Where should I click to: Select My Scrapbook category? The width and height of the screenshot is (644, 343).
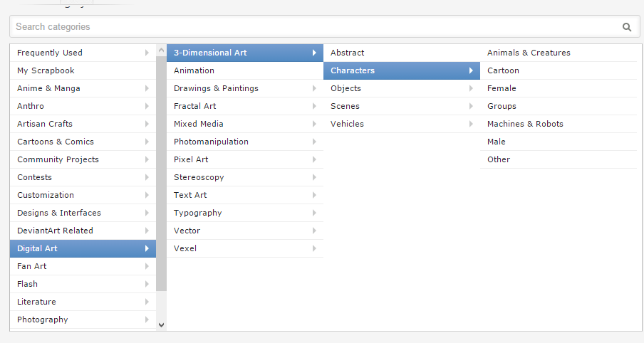point(46,70)
